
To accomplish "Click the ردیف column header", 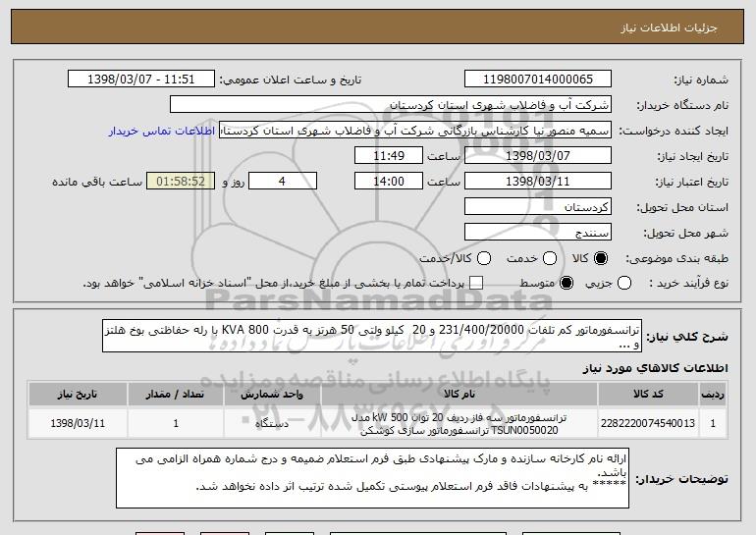I will point(713,395).
